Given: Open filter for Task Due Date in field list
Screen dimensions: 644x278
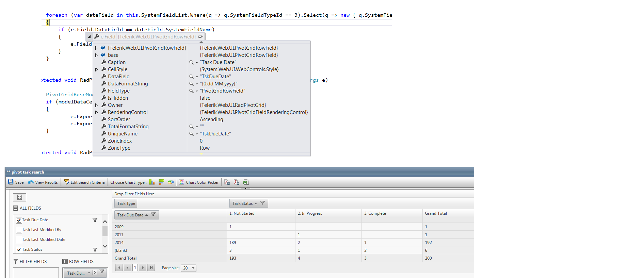Looking at the screenshot, I should pyautogui.click(x=95, y=220).
